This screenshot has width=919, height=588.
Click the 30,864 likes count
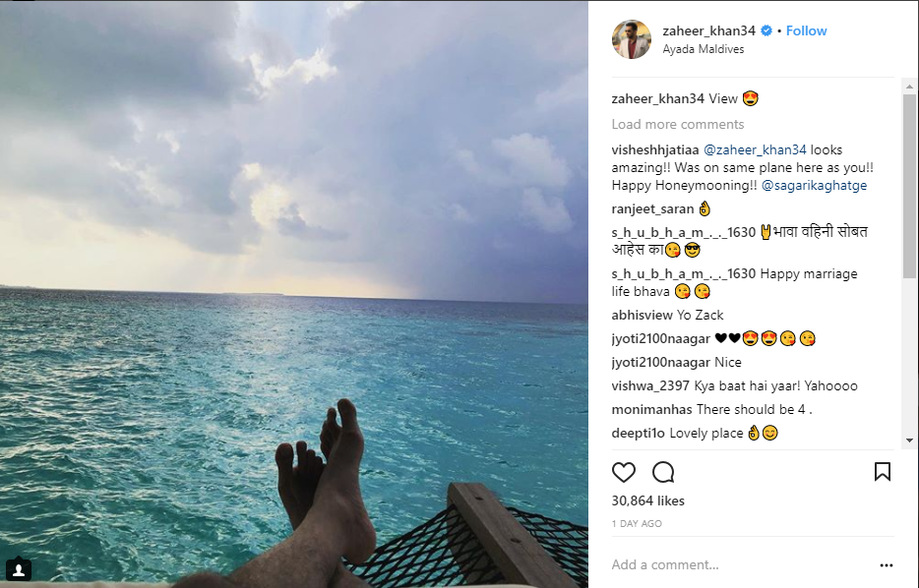tap(647, 500)
